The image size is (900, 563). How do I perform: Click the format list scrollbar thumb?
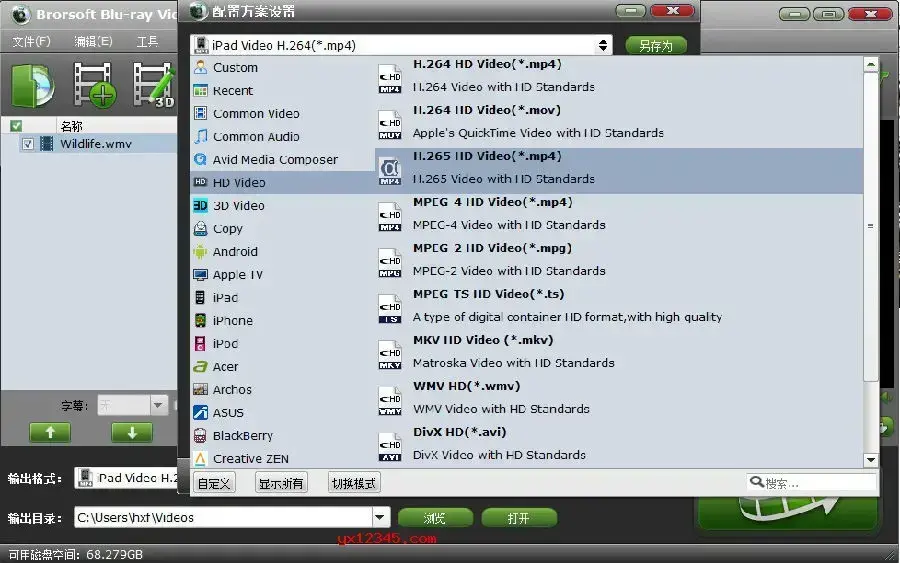tap(871, 226)
